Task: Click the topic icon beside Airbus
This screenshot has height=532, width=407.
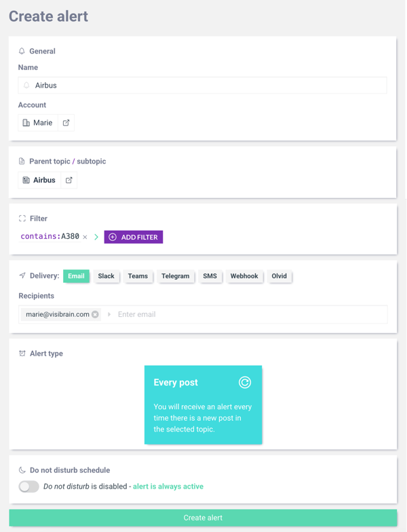Action: point(26,180)
